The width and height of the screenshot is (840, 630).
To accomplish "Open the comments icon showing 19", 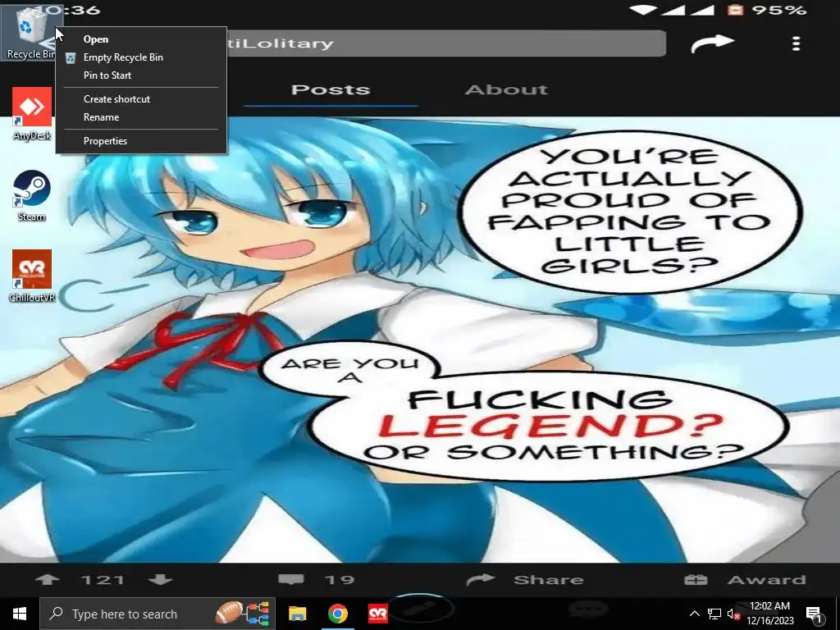I will pos(291,580).
